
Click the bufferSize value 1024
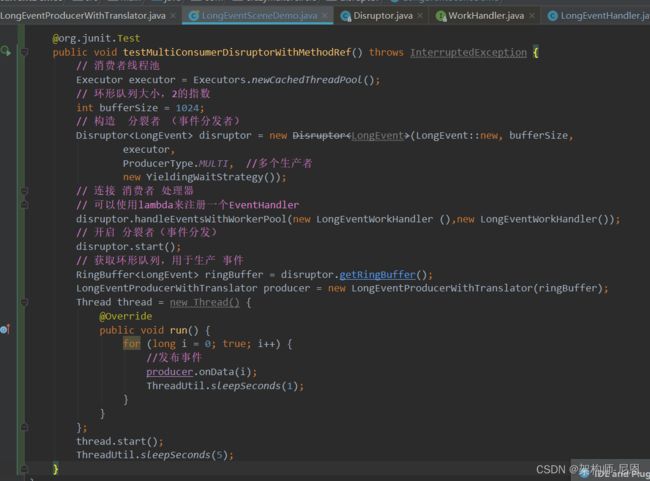pos(187,108)
